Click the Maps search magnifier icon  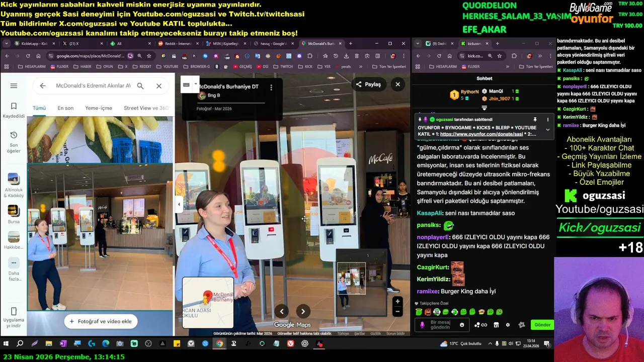(140, 86)
